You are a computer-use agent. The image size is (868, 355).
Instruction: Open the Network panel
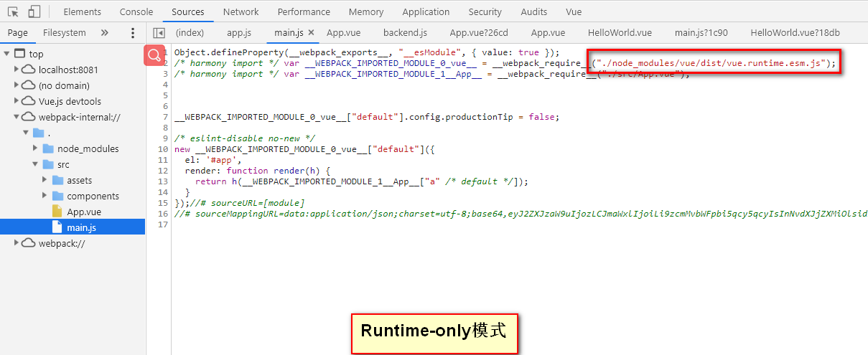tap(241, 11)
